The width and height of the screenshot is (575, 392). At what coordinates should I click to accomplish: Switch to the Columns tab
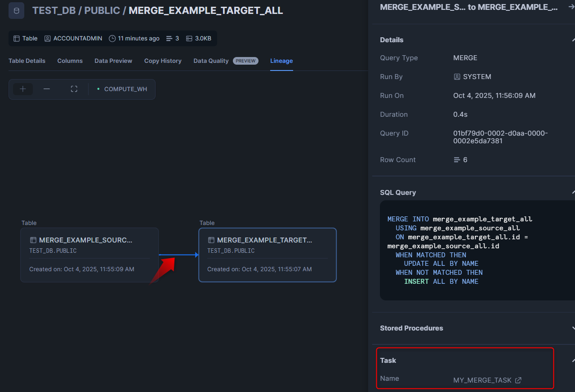pyautogui.click(x=70, y=61)
